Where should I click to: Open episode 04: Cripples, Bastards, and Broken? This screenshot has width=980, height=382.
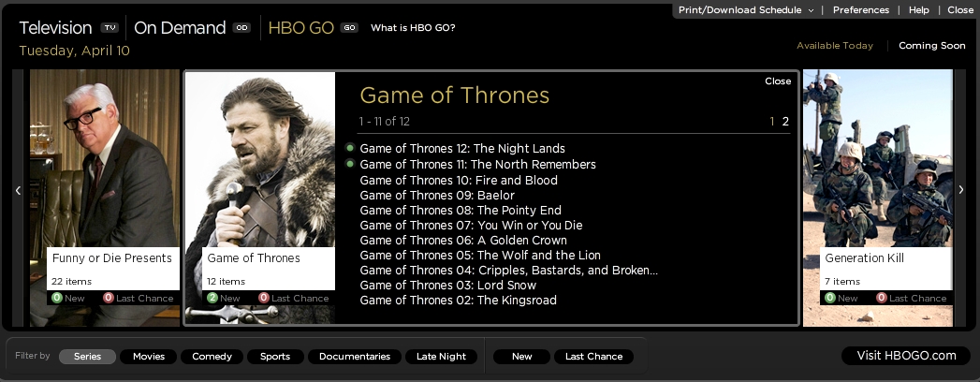click(509, 270)
